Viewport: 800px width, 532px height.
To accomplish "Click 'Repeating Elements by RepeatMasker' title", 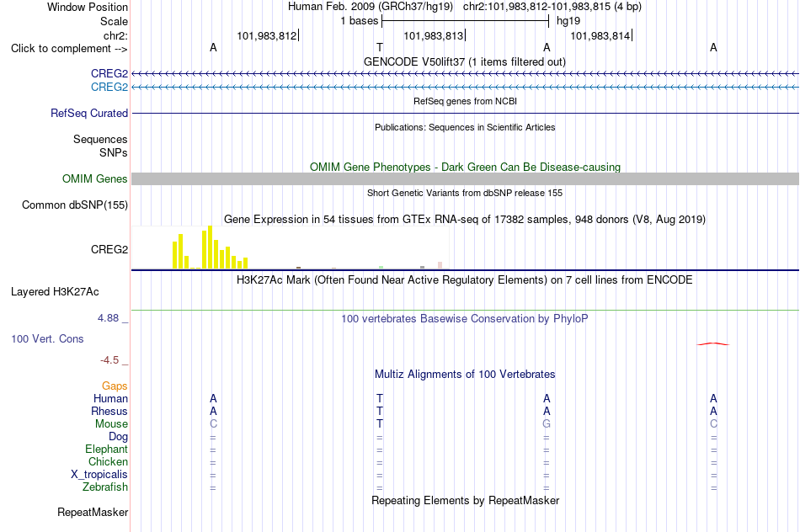I will click(466, 500).
